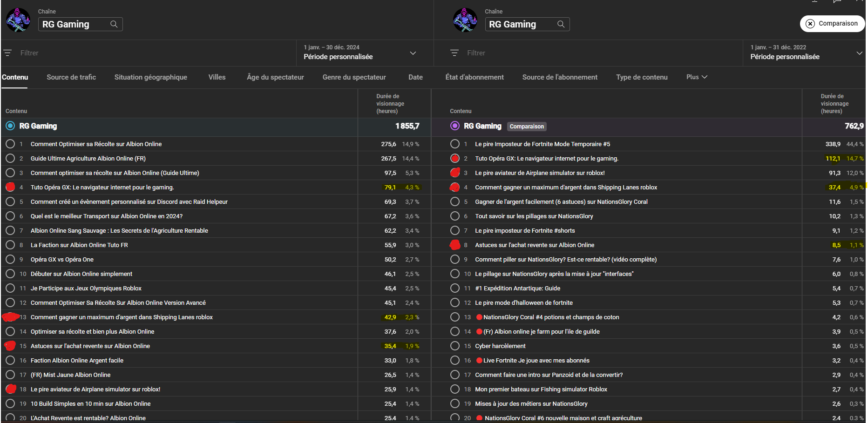
Task: Click the left total value 1 855,7
Action: point(407,126)
